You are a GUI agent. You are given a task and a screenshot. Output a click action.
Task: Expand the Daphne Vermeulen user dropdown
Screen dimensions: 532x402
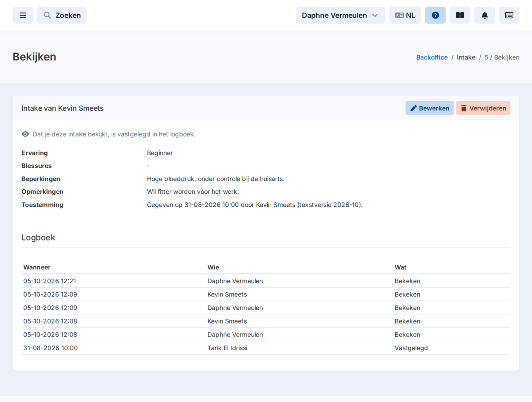point(340,15)
